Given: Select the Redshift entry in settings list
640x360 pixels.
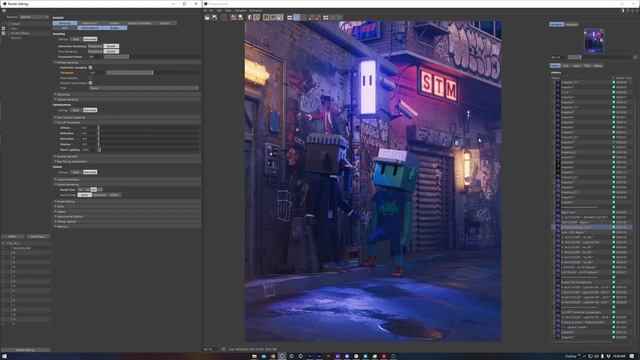Looking at the screenshot, I should (x=16, y=38).
